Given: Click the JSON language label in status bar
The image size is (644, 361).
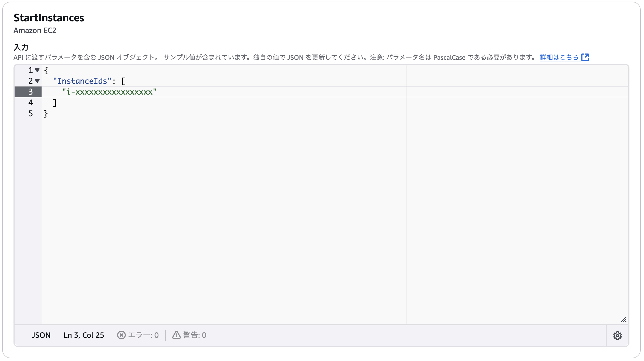Looking at the screenshot, I should [x=41, y=335].
